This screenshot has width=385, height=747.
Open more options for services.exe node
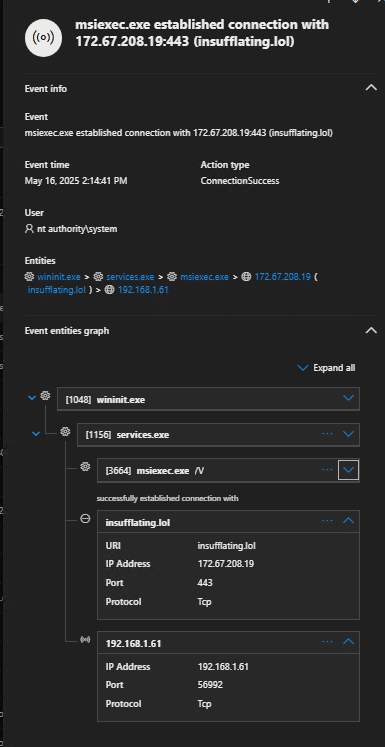coord(327,434)
